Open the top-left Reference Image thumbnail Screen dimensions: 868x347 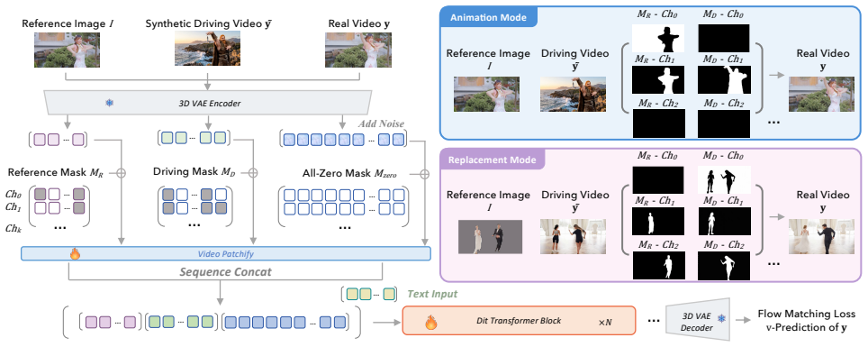67,50
